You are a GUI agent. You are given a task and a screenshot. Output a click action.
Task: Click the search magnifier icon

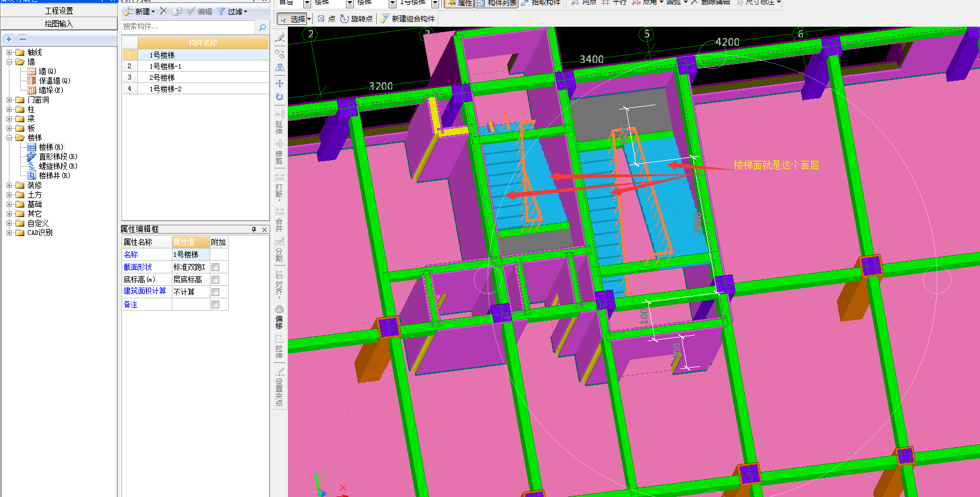point(262,27)
